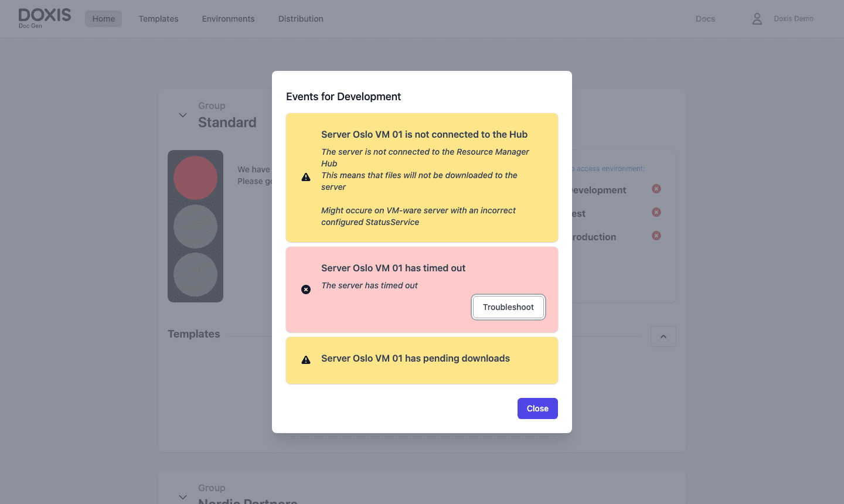Click the user profile icon
This screenshot has height=504, width=844.
click(757, 19)
